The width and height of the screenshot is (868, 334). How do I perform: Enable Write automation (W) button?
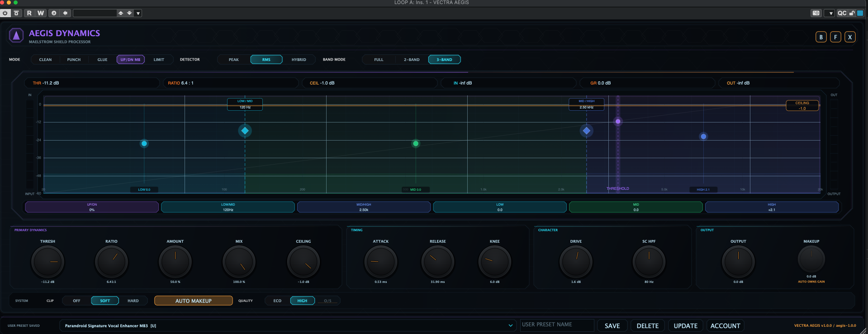point(41,13)
